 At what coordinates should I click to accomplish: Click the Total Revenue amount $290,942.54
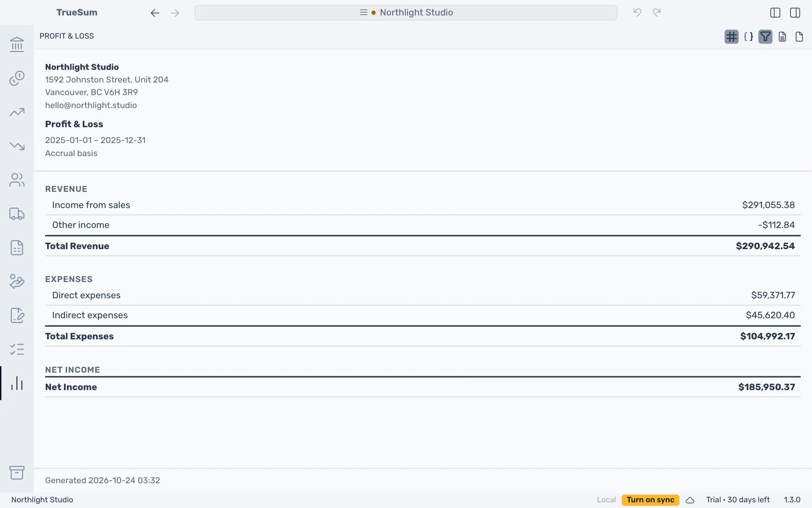point(765,246)
